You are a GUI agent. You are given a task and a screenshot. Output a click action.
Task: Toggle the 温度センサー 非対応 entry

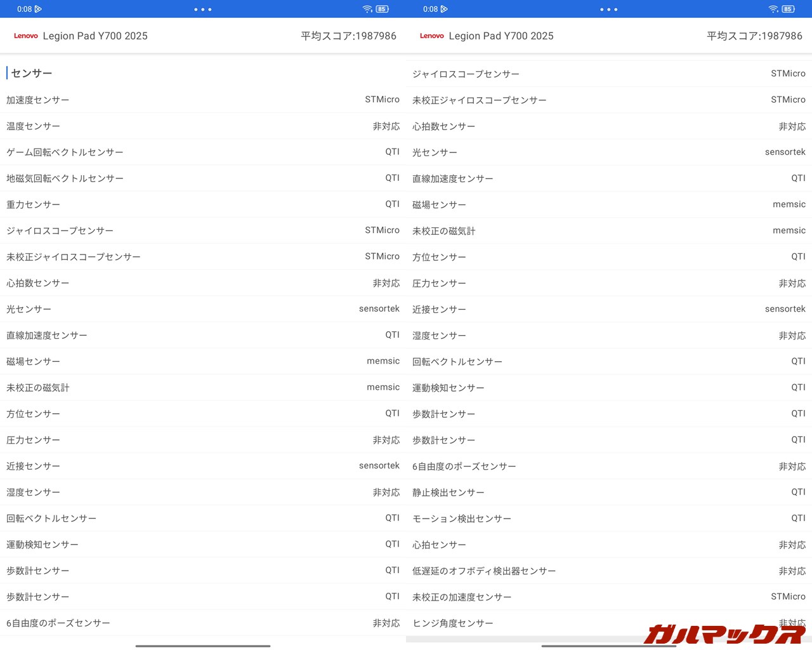tap(203, 126)
